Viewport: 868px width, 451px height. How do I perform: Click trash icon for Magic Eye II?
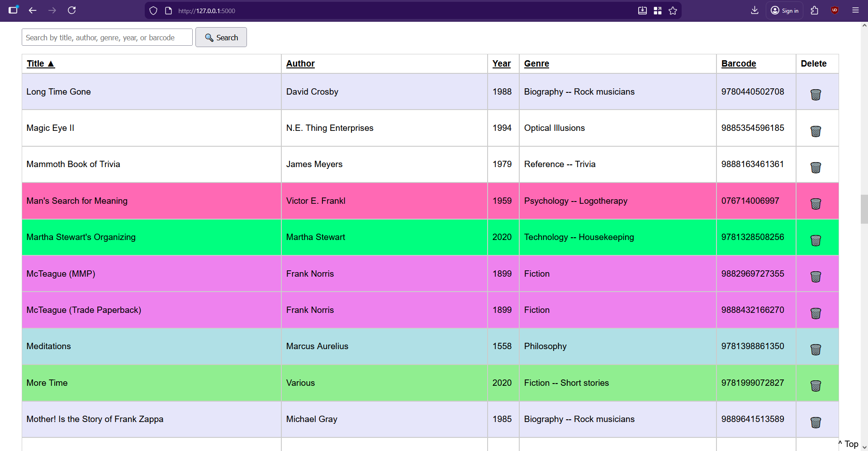(815, 131)
